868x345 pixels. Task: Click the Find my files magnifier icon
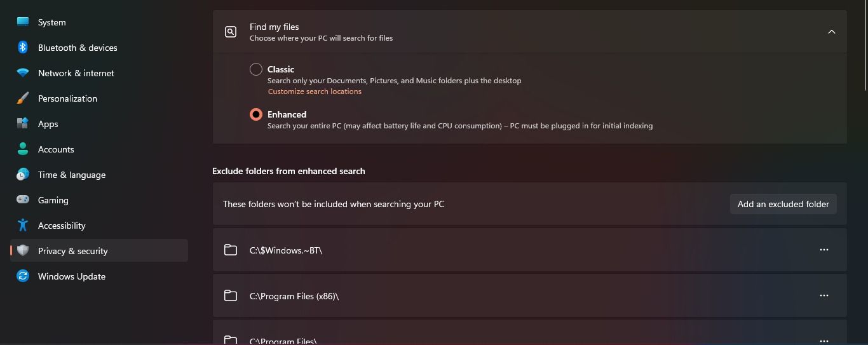(x=231, y=32)
